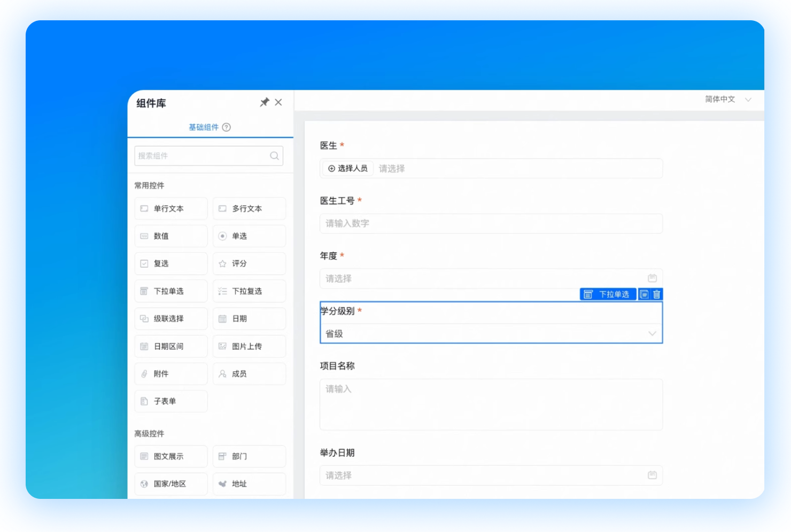The image size is (791, 532).
Task: Click the search magnifier icon
Action: [x=274, y=156]
